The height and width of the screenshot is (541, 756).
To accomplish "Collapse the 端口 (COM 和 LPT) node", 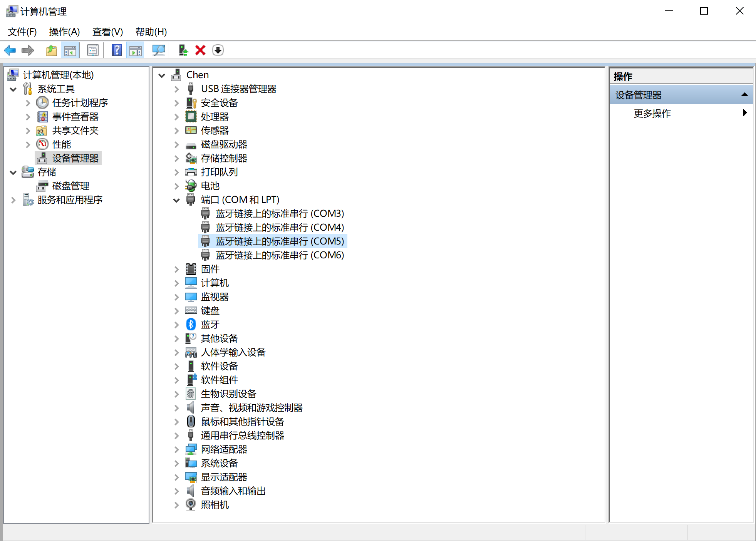I will tap(176, 200).
